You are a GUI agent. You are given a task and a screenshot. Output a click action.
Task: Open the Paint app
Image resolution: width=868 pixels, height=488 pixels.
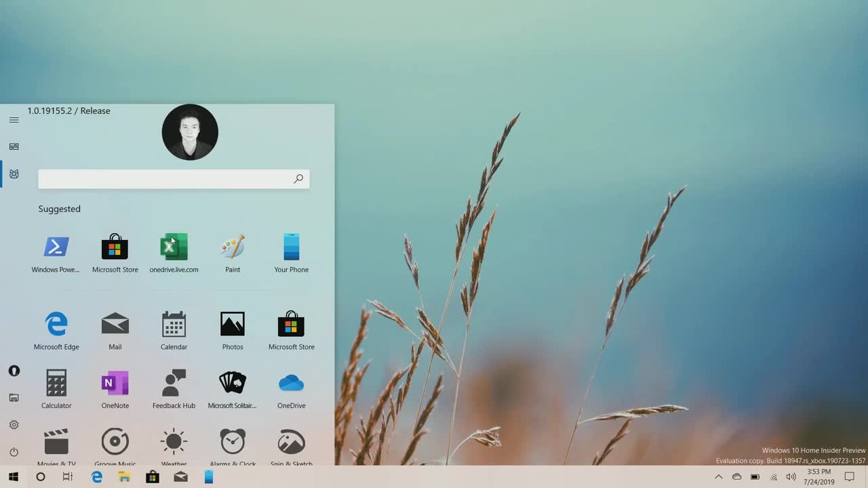(x=233, y=253)
